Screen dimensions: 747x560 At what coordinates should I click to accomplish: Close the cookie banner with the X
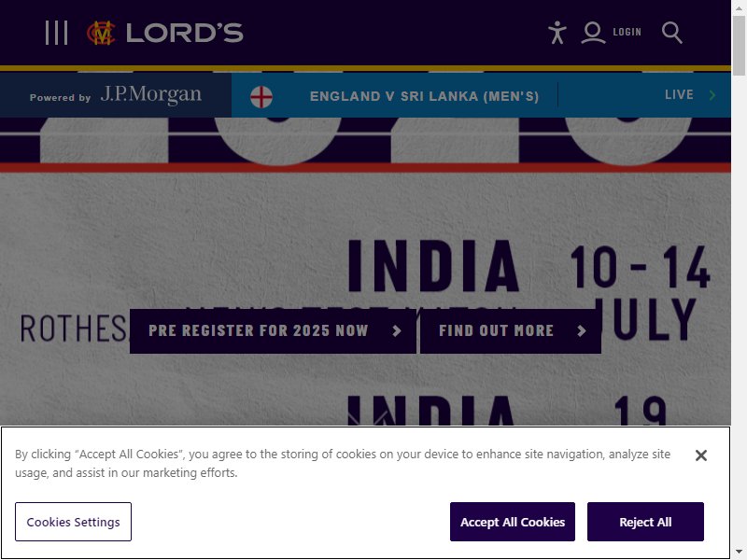701,455
